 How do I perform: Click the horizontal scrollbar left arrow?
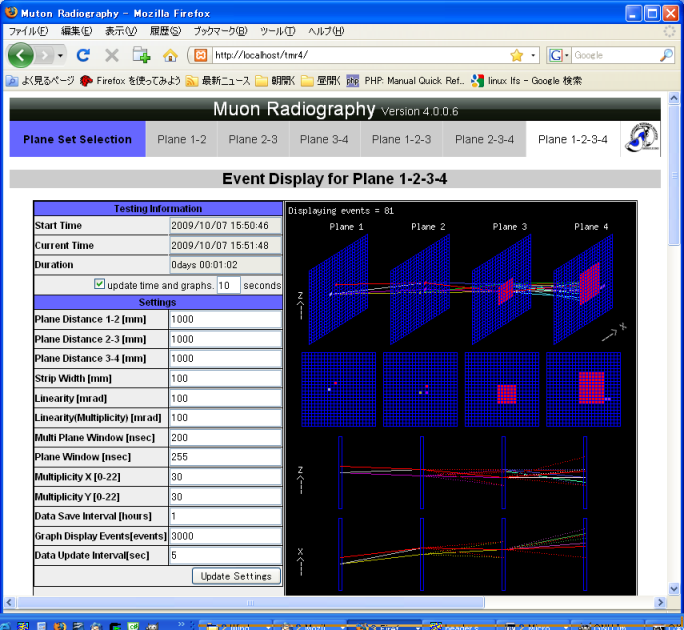(10, 603)
